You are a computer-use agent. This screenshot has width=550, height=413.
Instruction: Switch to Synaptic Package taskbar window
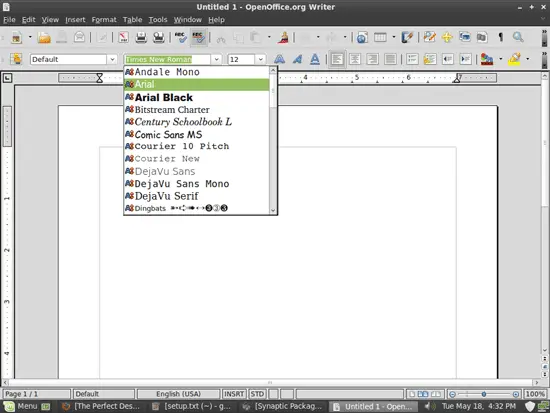(283, 406)
